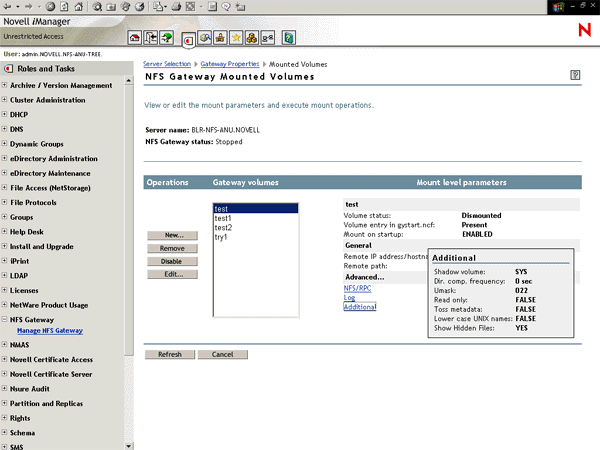Click the browser Messenger icon
The image size is (600, 450).
click(226, 7)
